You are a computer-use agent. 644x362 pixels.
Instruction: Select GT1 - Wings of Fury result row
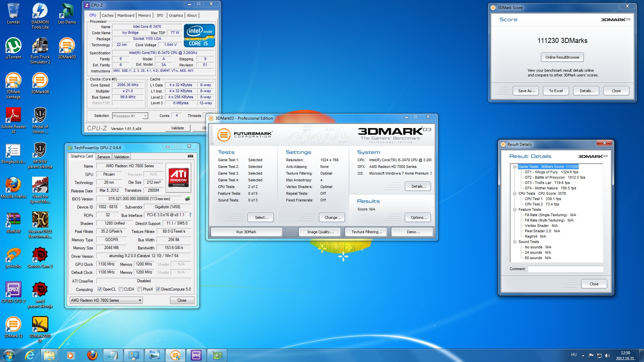click(551, 172)
